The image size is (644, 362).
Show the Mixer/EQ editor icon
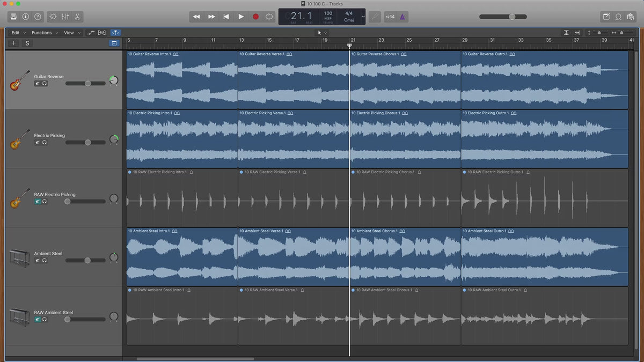[x=65, y=17]
